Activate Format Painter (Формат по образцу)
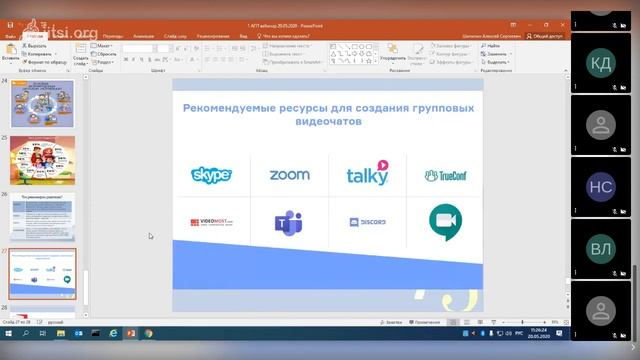Viewport: 640px width, 360px height. (44, 62)
